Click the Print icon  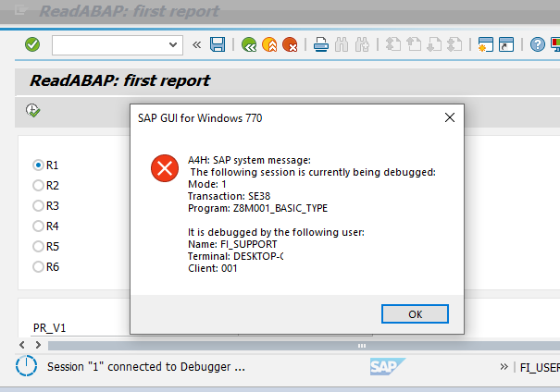tap(320, 45)
